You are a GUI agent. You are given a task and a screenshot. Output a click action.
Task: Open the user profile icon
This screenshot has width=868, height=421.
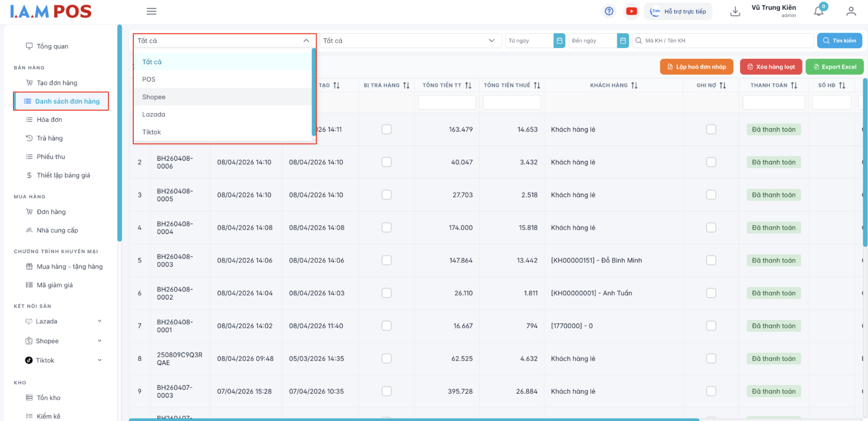[x=851, y=12]
